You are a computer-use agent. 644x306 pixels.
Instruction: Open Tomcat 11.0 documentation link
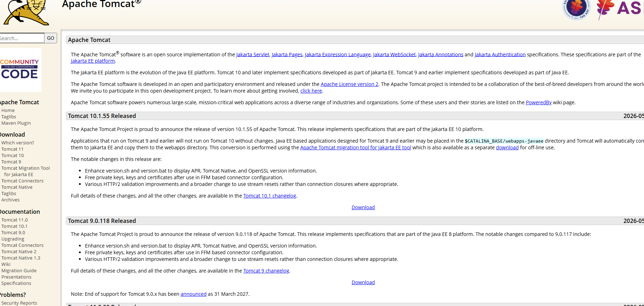[14, 220]
